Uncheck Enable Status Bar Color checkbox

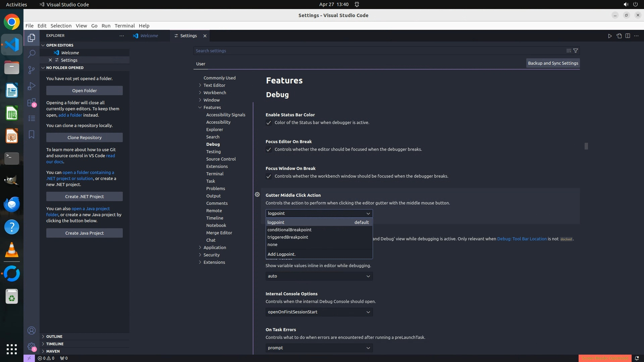(269, 123)
